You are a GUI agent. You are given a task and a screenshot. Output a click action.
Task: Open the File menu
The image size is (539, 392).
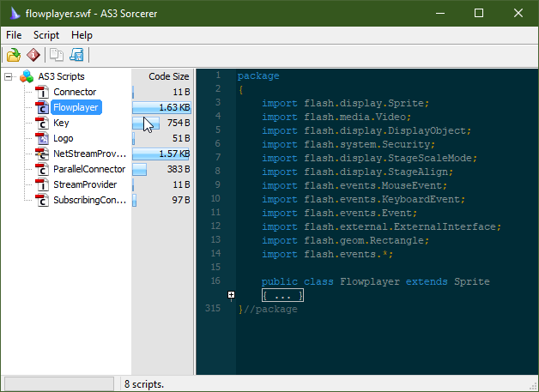[14, 35]
